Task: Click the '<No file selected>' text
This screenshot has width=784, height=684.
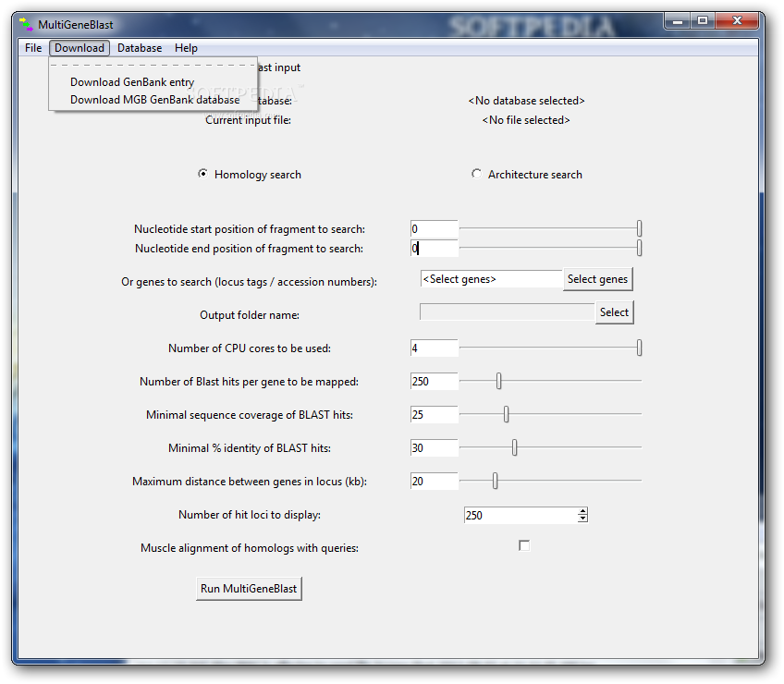Action: (x=526, y=120)
